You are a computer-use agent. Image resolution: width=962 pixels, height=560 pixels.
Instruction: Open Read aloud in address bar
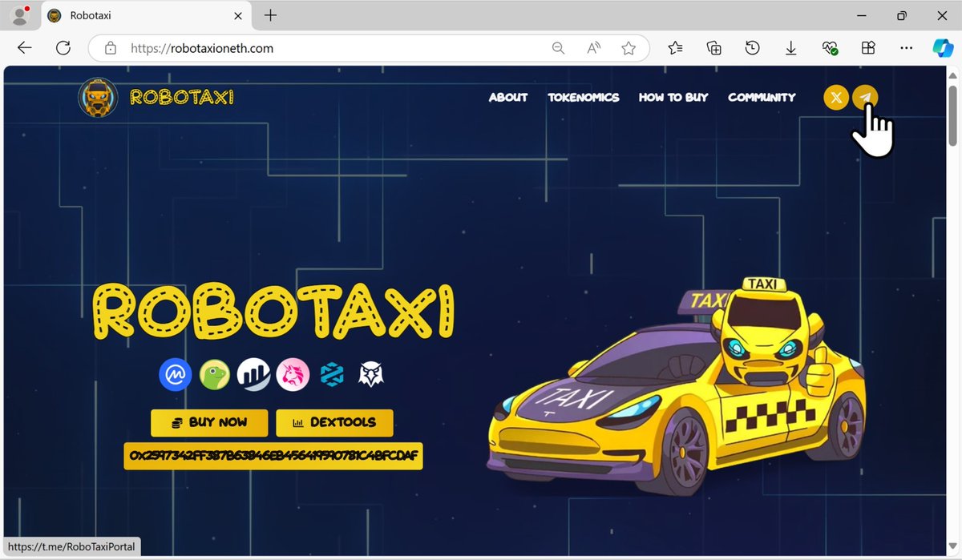[x=594, y=48]
